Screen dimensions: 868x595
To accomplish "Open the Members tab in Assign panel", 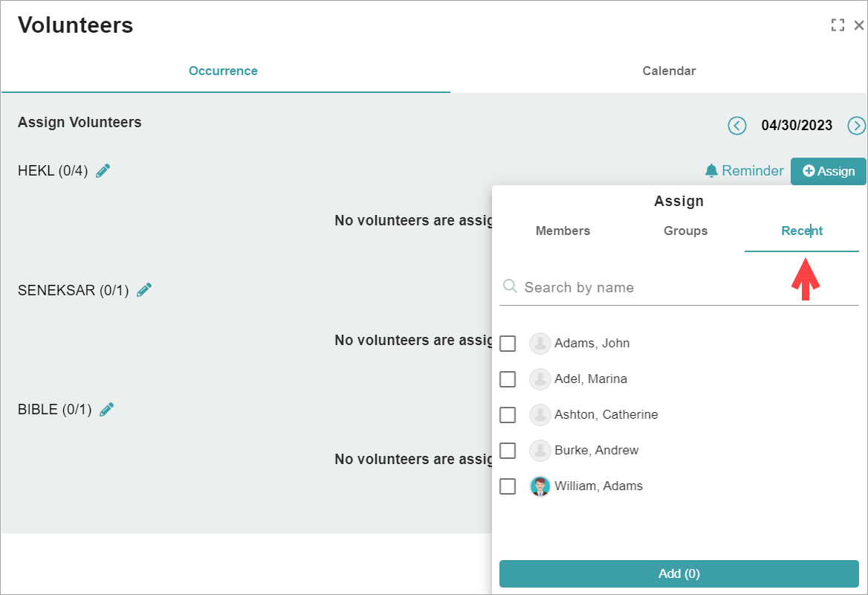I will 563,231.
